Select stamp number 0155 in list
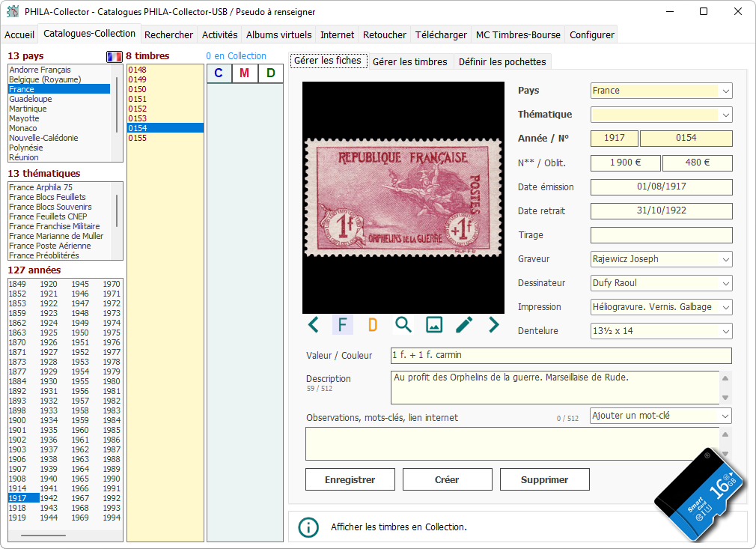The image size is (756, 549). (165, 138)
